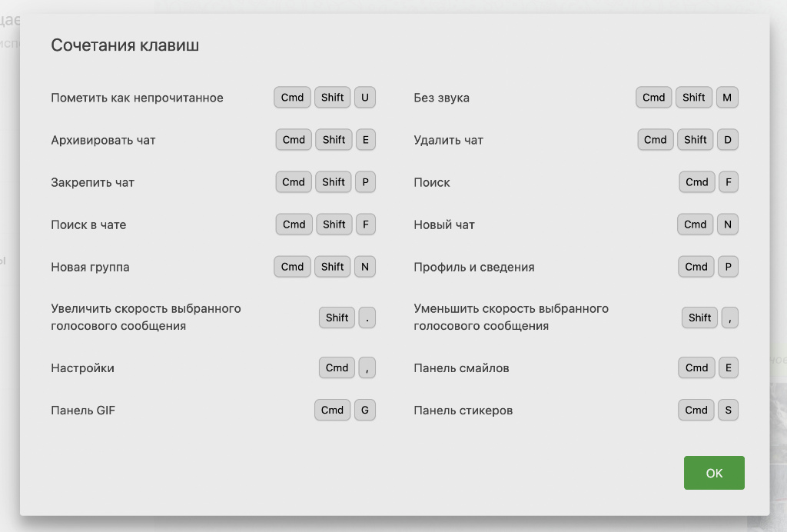Click the U key in Пометить как непрочитанное row
The height and width of the screenshot is (532, 787).
(365, 98)
